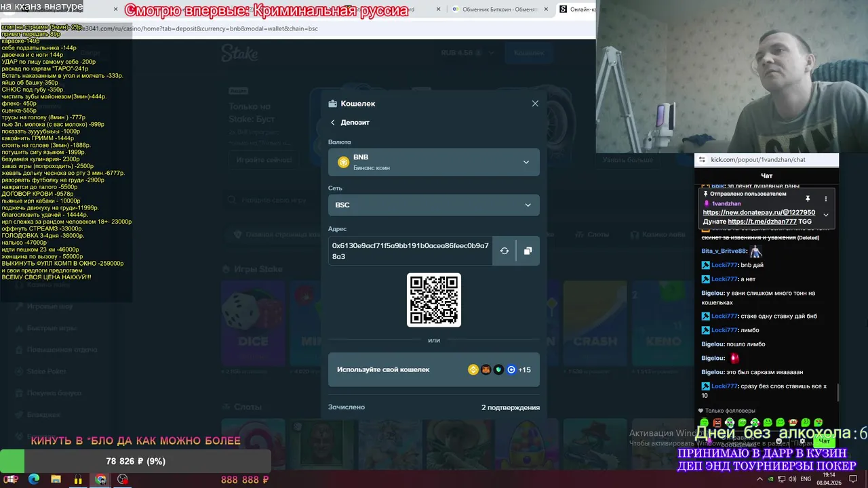Open the DICE game thumbnail
This screenshot has height=488, width=868.
(253, 323)
